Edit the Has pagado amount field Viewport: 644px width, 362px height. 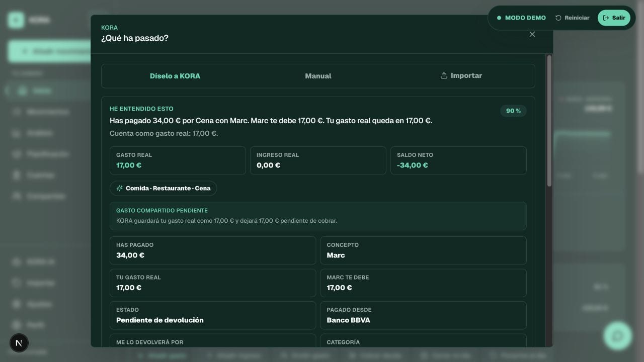point(213,250)
